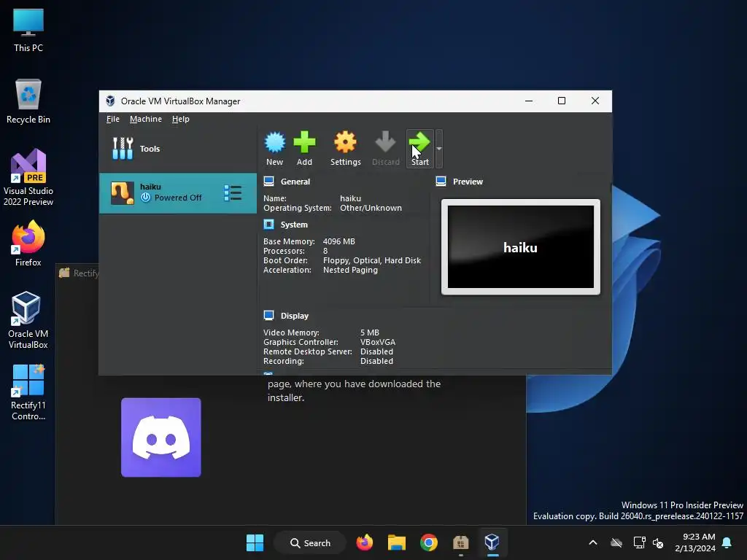
Task: Click the VirtualBox icon in title bar
Action: 111,101
